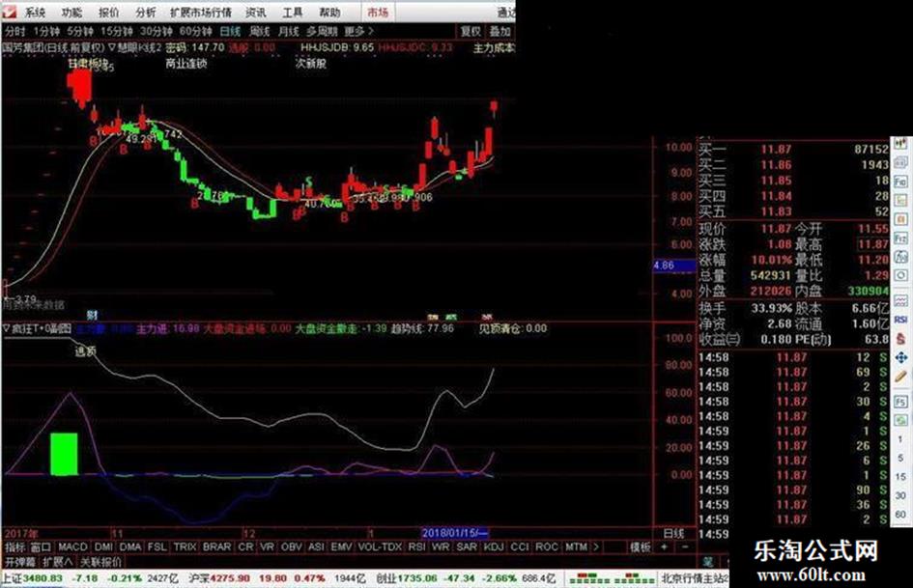
Task: Click the 笔 tab under tick list
Action: point(707,562)
